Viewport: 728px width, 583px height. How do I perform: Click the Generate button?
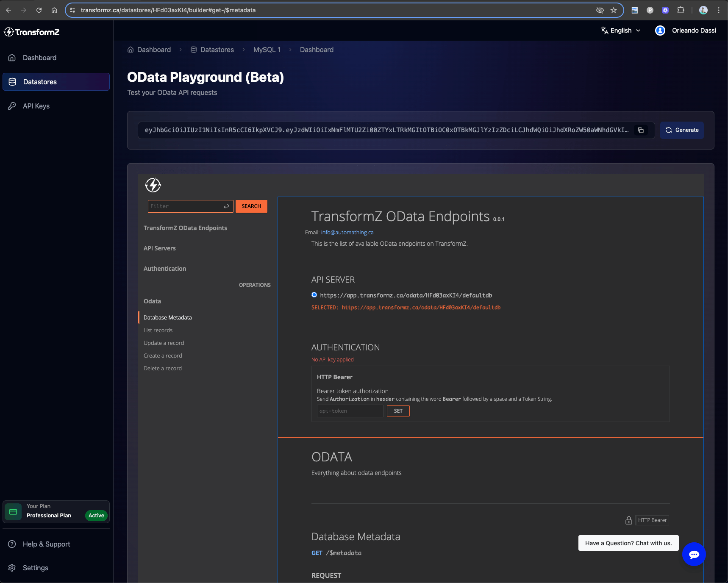(681, 130)
